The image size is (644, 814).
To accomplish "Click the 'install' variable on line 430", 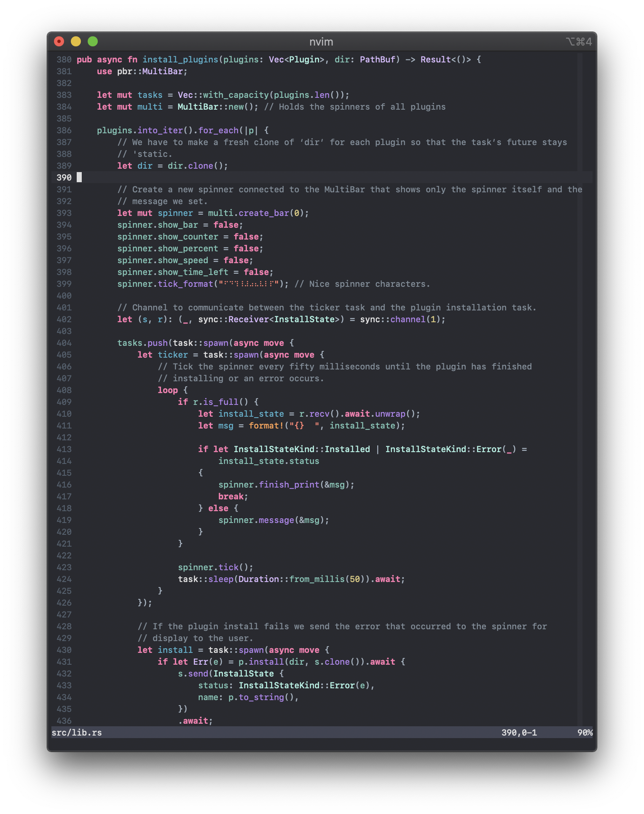I will pyautogui.click(x=175, y=650).
